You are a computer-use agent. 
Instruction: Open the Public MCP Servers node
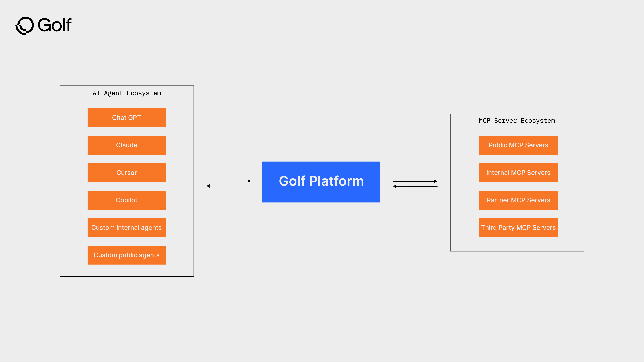(x=518, y=145)
